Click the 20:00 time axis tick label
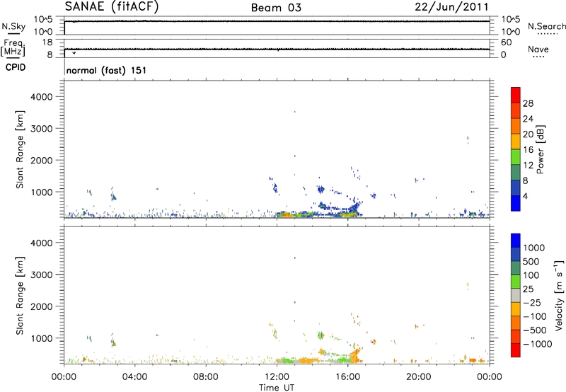This screenshot has height=392, width=566. coord(419,377)
